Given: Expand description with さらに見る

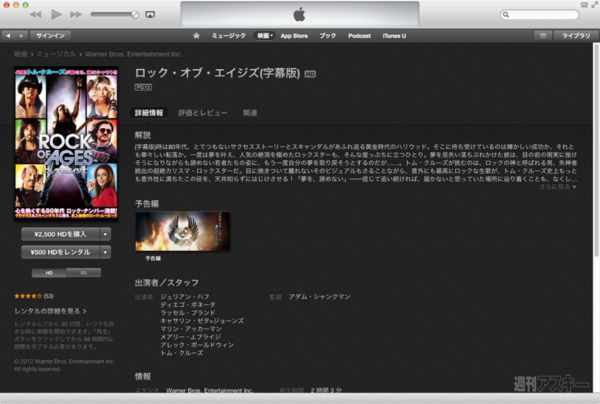Looking at the screenshot, I should (558, 187).
